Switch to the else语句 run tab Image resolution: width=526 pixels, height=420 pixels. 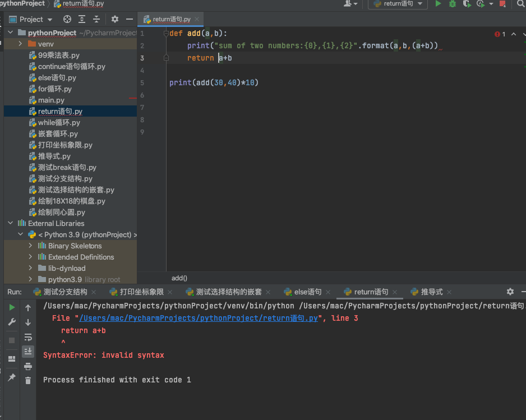[307, 292]
